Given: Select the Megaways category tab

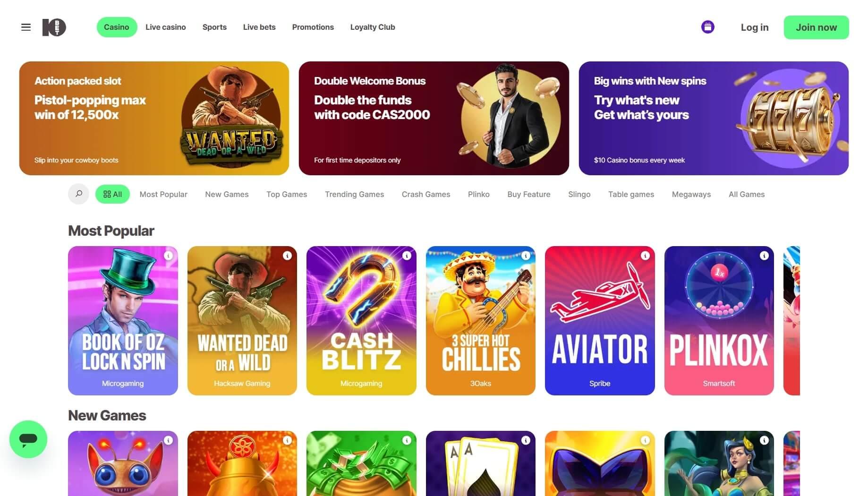Looking at the screenshot, I should coord(691,194).
